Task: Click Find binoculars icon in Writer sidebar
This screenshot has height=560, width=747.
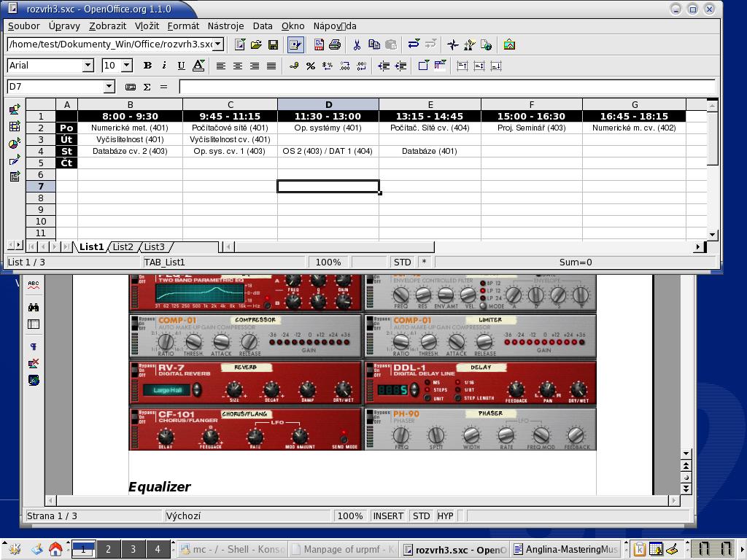Action: pos(34,307)
